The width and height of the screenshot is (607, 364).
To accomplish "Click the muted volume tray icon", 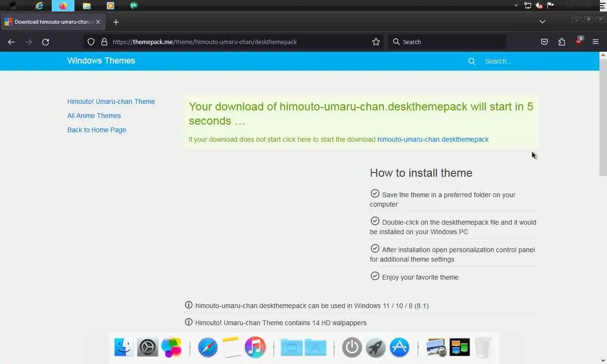I will coord(539,6).
